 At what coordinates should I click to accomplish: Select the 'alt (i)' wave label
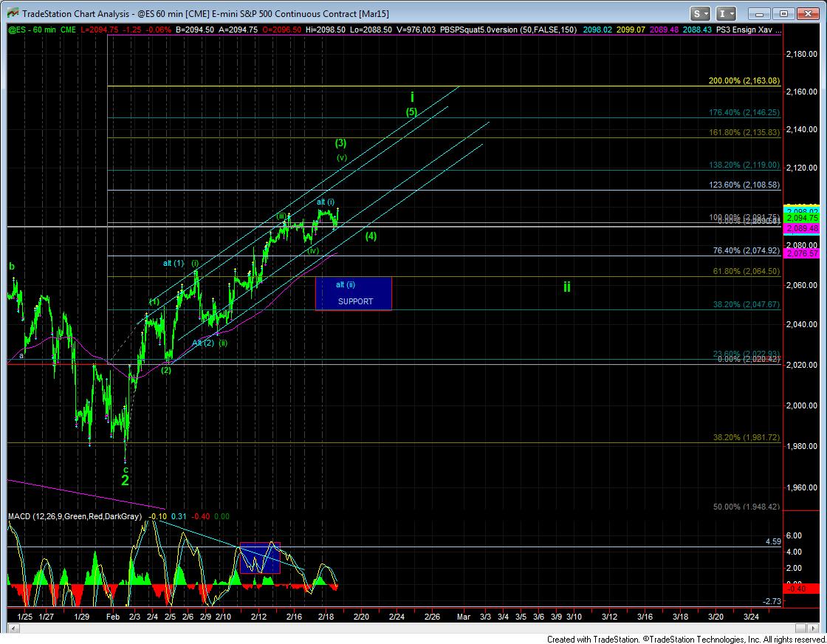pos(326,202)
